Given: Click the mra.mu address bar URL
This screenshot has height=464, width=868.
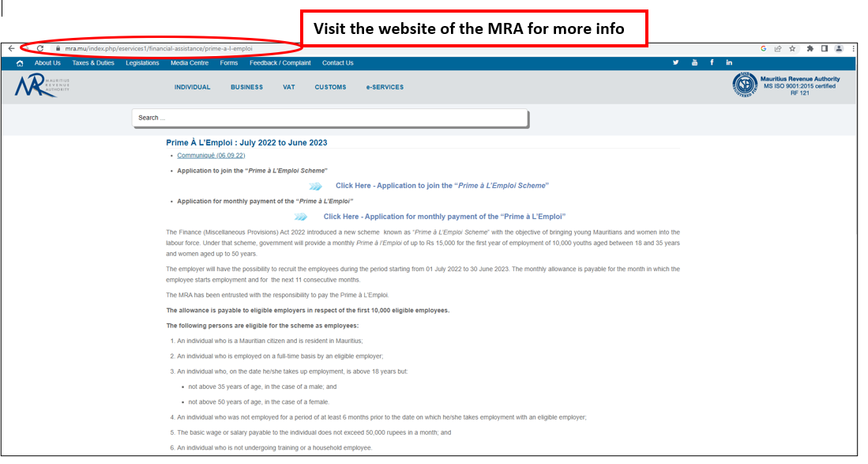Looking at the screenshot, I should click(x=158, y=49).
